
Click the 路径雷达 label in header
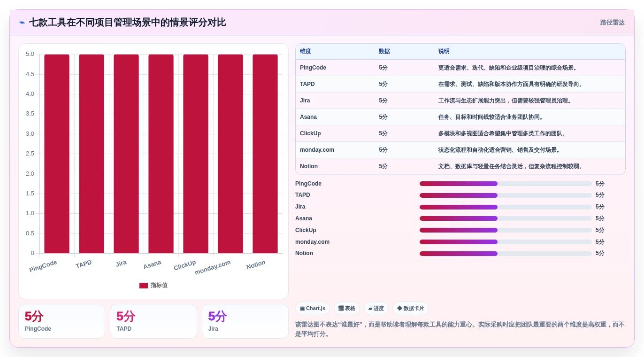(612, 23)
